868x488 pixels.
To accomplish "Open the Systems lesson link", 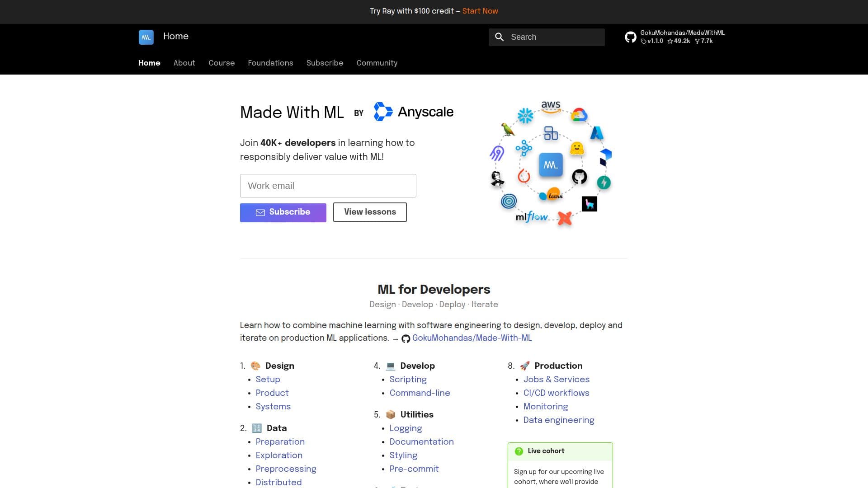I will click(273, 406).
